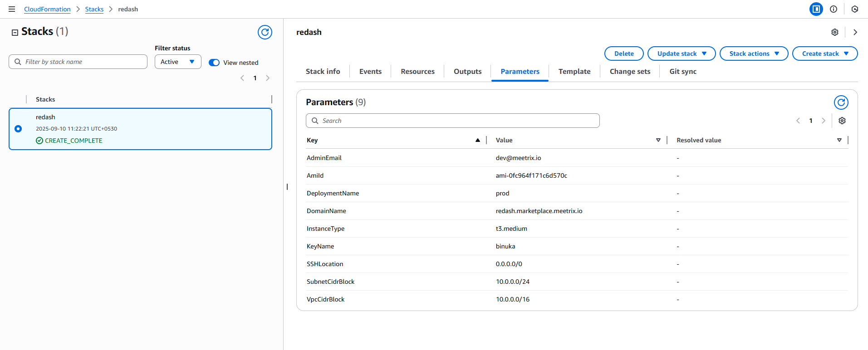The width and height of the screenshot is (868, 350).
Task: Focus the Filter by stack name field
Action: coord(78,62)
